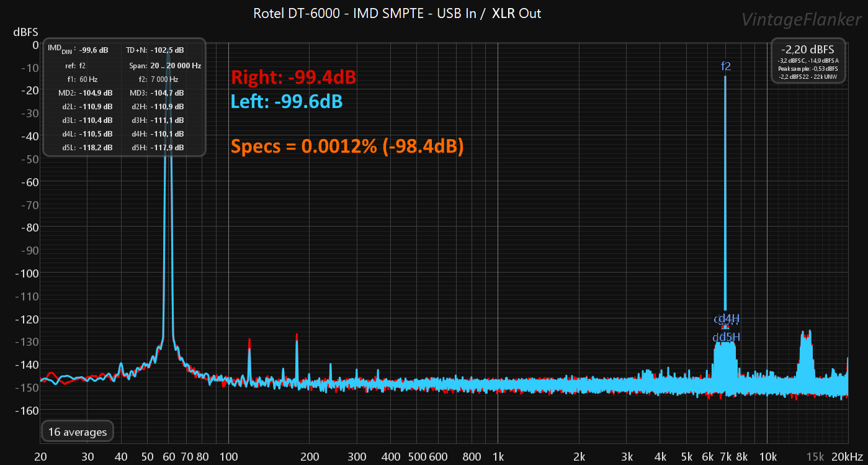868x465 pixels.
Task: Click the "100" label on the frequency axis
Action: [229, 457]
